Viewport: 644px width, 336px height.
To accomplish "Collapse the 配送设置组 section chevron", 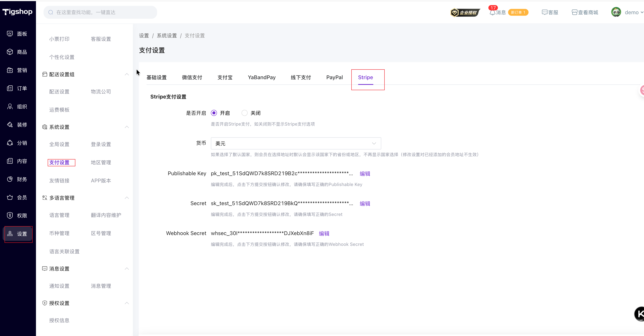I will point(127,74).
